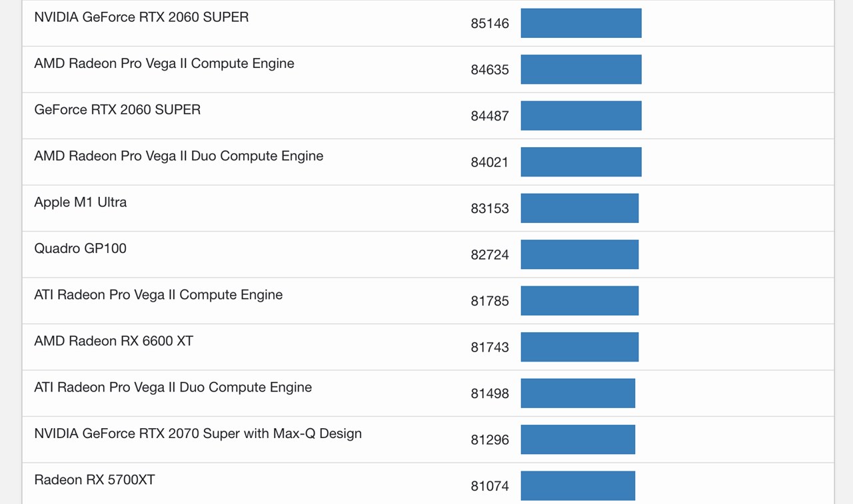The image size is (853, 504).
Task: Select ATI Radeon Pro Vega II Compute Engine
Action: tap(158, 295)
